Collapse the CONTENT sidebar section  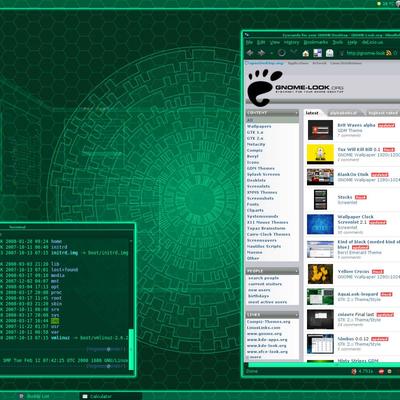coord(296,113)
